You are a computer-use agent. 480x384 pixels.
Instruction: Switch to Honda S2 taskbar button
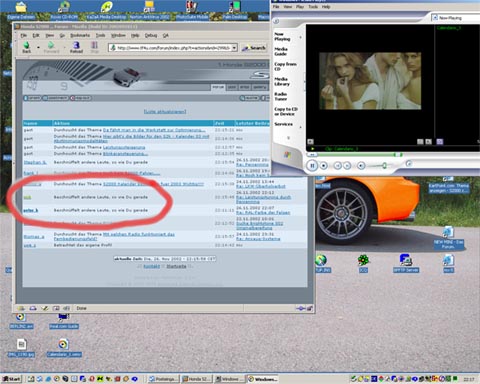point(196,379)
